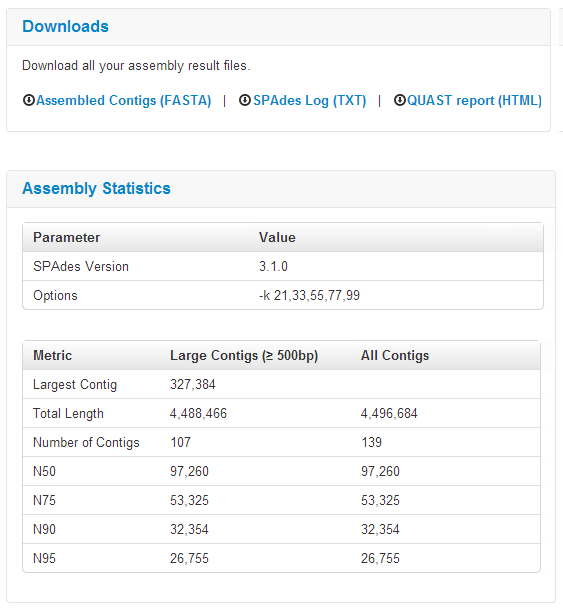Download the SPAdes Log (TXT) file
Image resolution: width=563 pixels, height=614 pixels.
[x=310, y=101]
